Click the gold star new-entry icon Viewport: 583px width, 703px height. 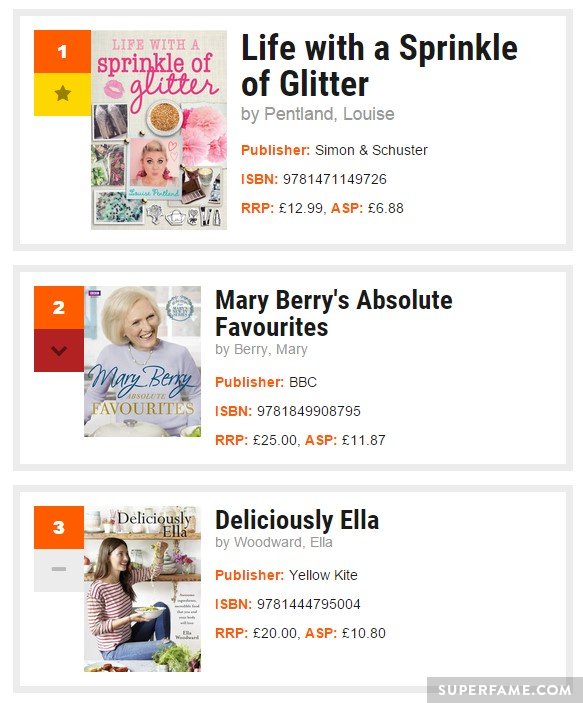(x=62, y=94)
